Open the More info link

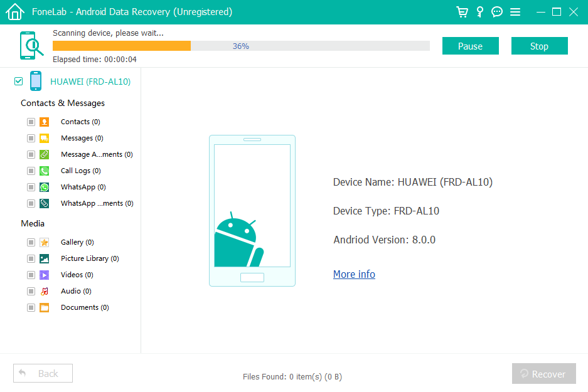point(354,274)
